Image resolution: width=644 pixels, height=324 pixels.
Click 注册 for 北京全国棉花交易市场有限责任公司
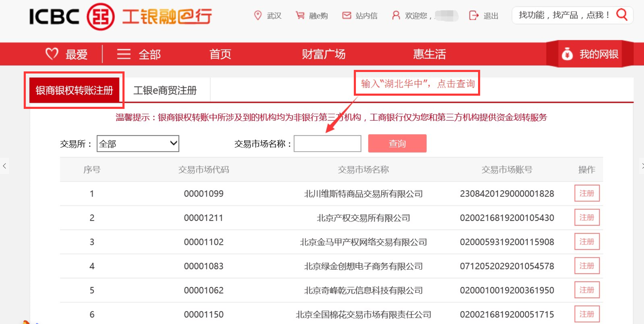(x=587, y=314)
